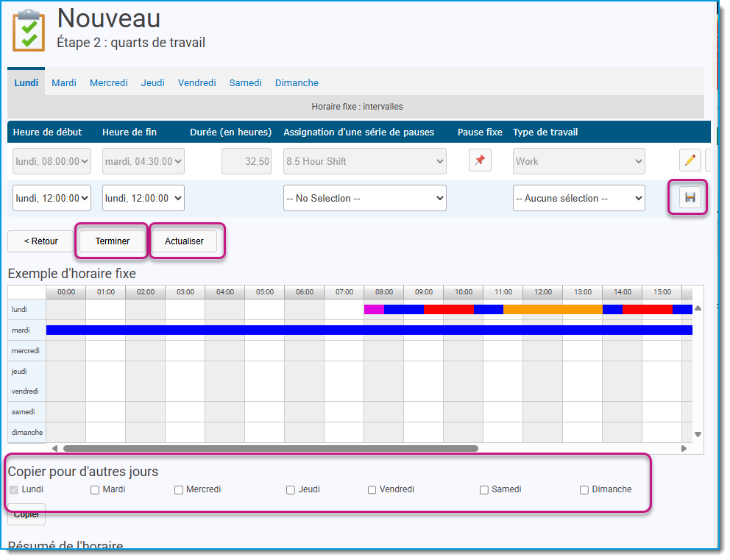Open second row end time dropdown
This screenshot has height=560, width=730.
click(143, 198)
